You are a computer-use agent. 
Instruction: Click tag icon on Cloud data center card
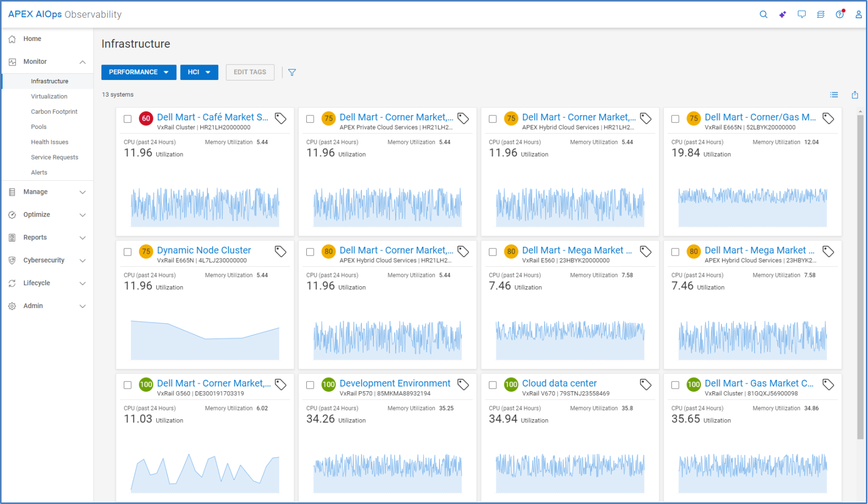646,384
